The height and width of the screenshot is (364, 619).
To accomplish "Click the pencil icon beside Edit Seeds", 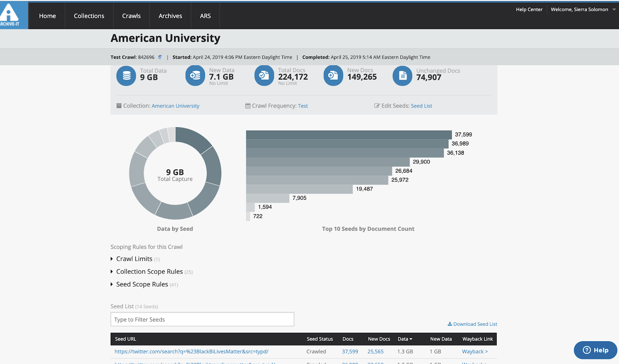I will point(377,106).
